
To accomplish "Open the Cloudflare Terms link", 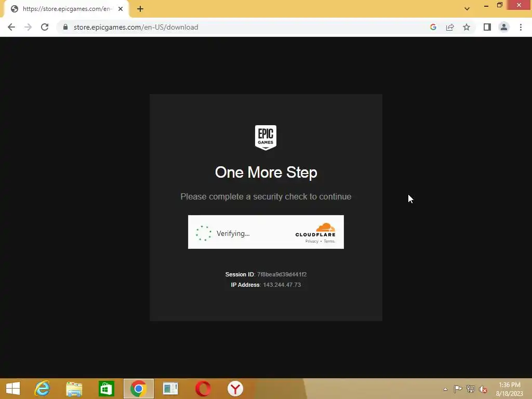I will coord(329,241).
